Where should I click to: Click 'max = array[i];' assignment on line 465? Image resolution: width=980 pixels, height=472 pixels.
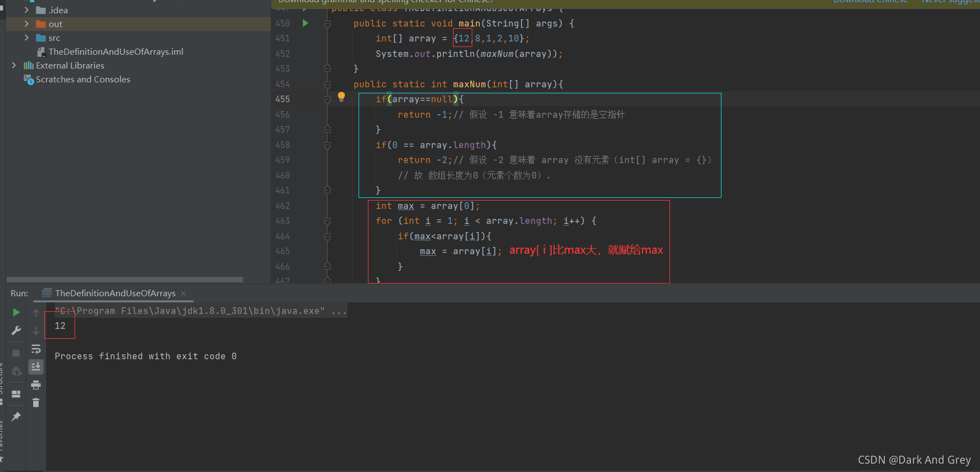click(461, 251)
